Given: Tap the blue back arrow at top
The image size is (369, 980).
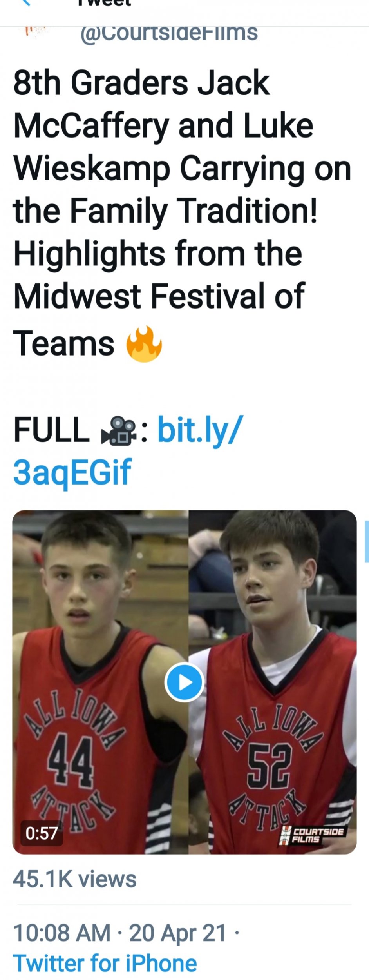Looking at the screenshot, I should click(26, 2).
